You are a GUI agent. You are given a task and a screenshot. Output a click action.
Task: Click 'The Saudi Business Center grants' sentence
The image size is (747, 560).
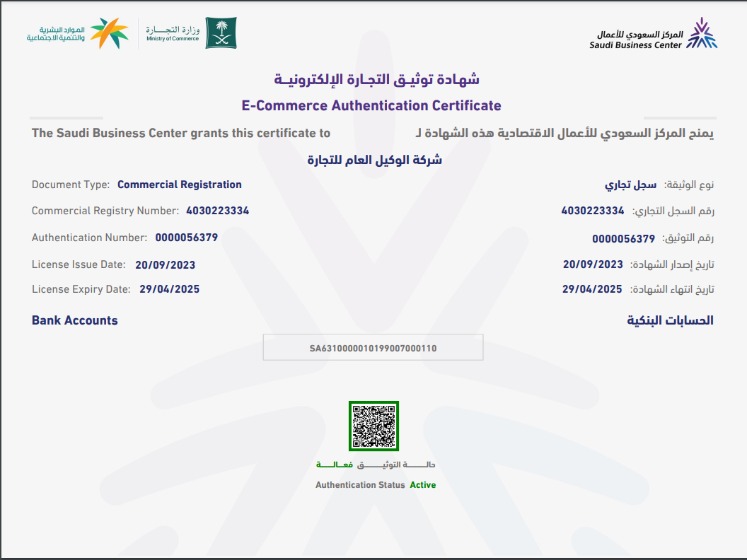point(180,133)
